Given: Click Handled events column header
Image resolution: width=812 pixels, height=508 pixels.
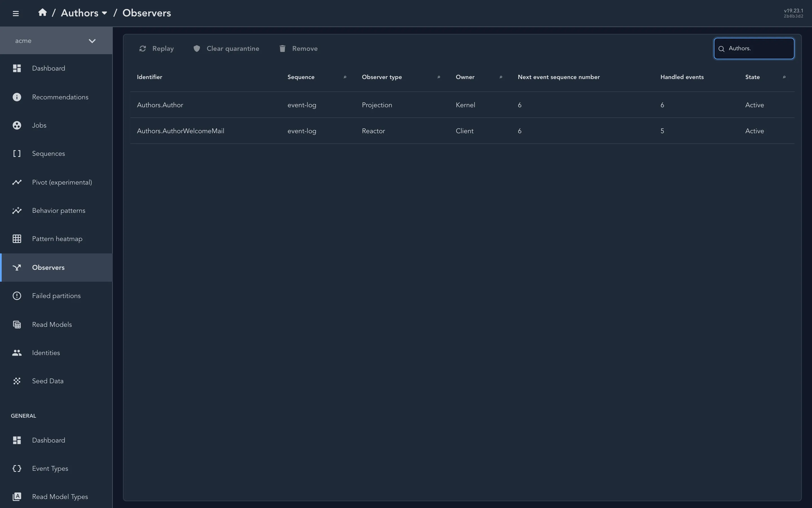Looking at the screenshot, I should pyautogui.click(x=682, y=77).
